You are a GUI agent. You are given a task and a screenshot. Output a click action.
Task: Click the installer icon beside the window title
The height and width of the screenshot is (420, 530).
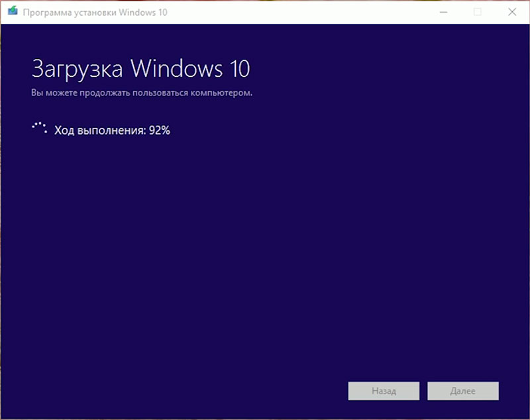12,11
